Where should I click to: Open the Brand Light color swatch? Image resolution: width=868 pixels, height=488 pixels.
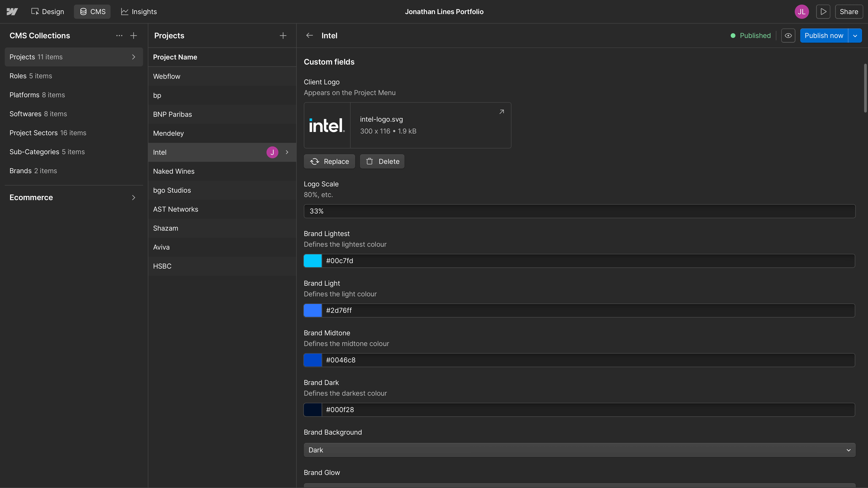click(x=313, y=311)
